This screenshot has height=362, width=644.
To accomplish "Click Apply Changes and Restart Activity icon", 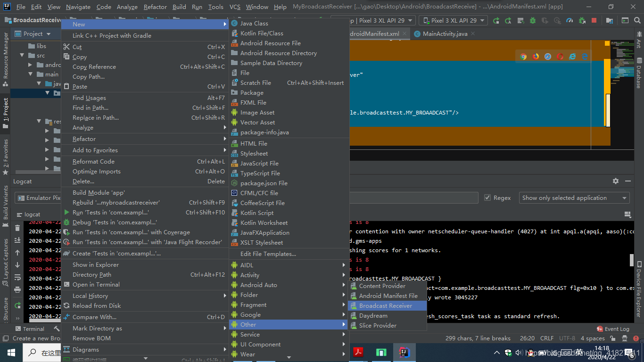I will click(508, 20).
